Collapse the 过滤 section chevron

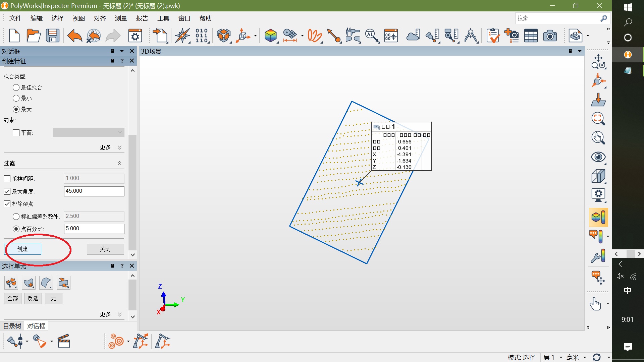[119, 163]
